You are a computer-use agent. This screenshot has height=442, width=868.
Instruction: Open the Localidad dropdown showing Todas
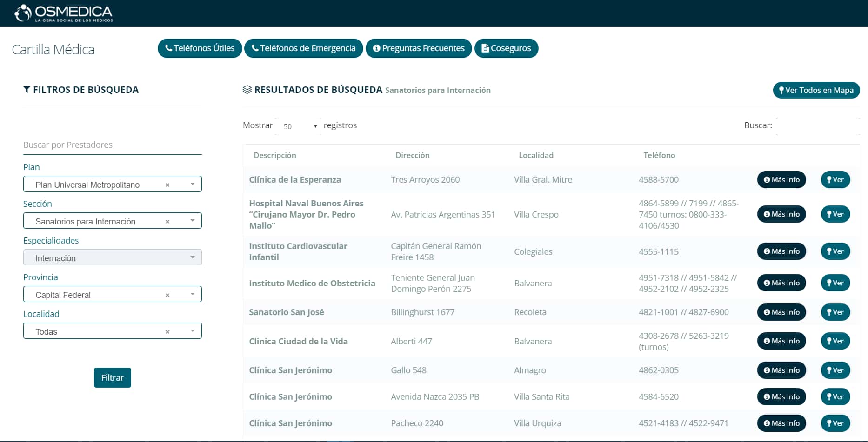[x=192, y=331]
